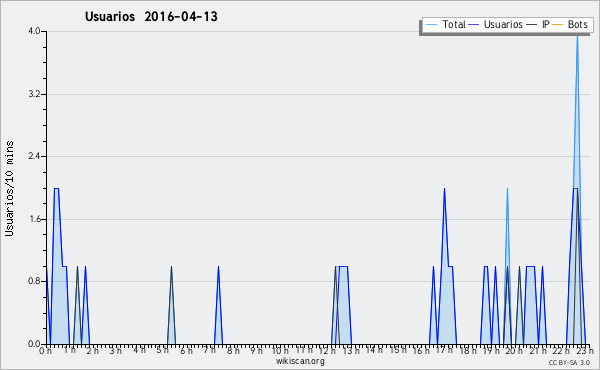Click the light blue Total spike near 20 h

[x=507, y=226]
